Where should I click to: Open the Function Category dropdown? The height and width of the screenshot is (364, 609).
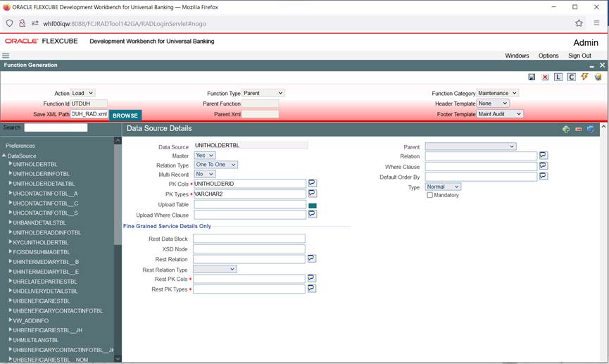pyautogui.click(x=497, y=93)
